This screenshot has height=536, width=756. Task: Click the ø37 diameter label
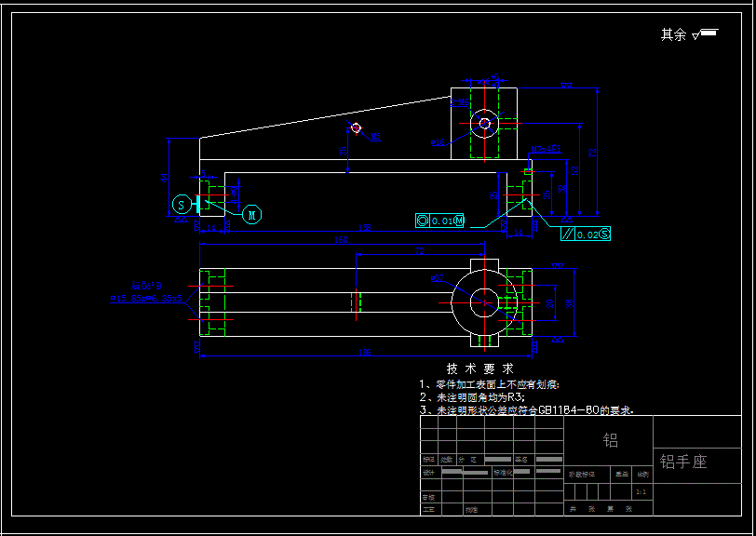click(438, 278)
